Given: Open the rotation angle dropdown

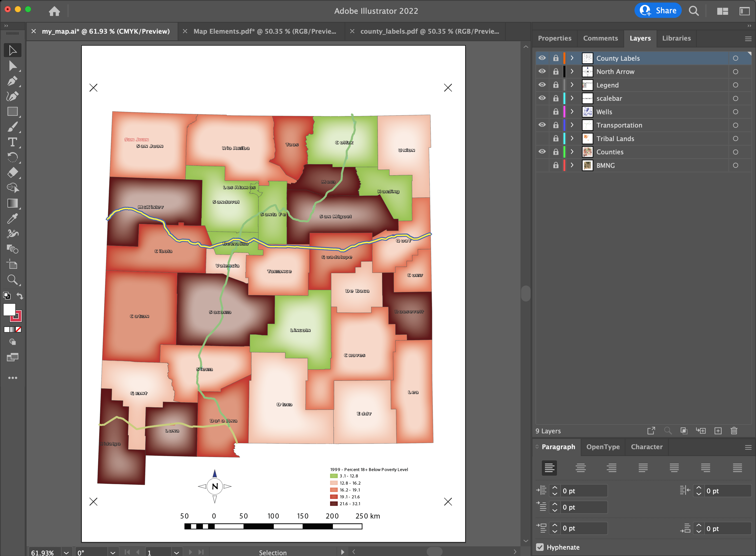Looking at the screenshot, I should [x=113, y=553].
